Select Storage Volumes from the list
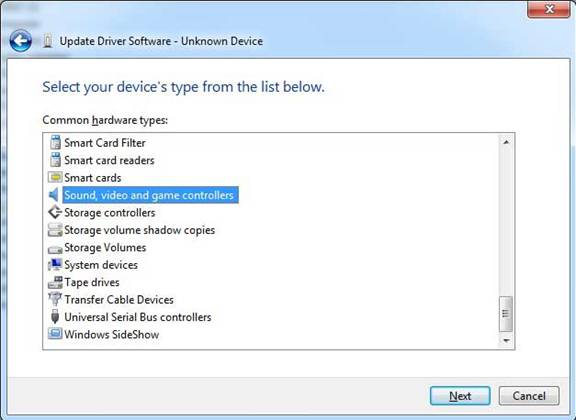Viewport: 576px width, 420px height. [105, 247]
